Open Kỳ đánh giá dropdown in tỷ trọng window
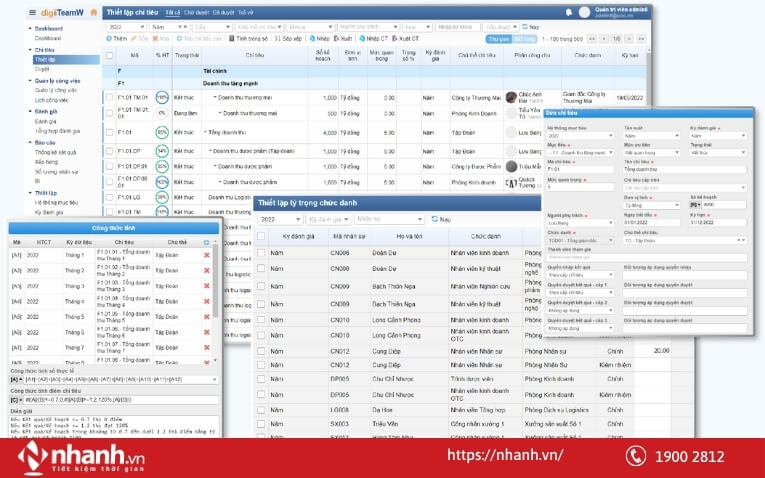 tap(328, 219)
